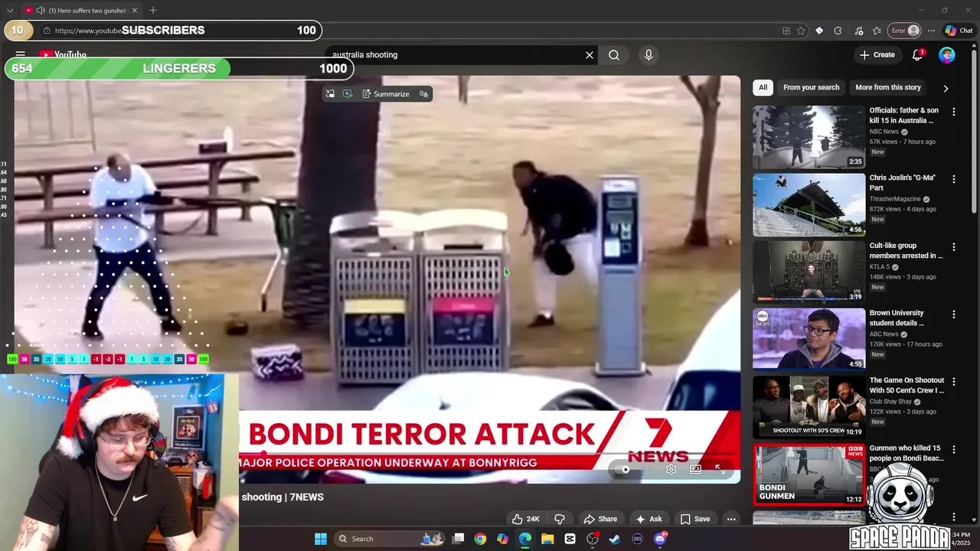Image resolution: width=980 pixels, height=551 pixels.
Task: Open more actions ellipsis under the video
Action: (731, 519)
